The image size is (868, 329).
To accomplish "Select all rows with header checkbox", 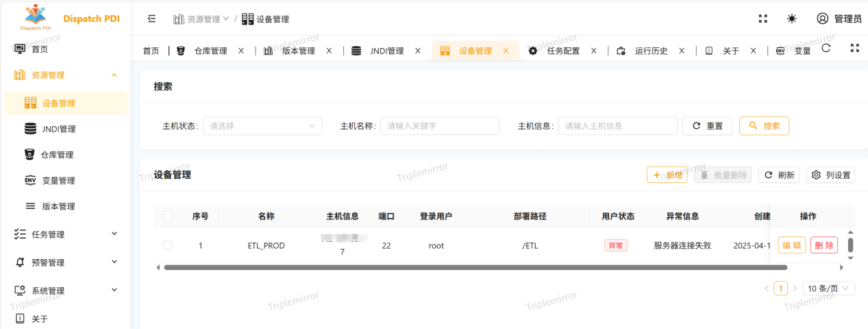I will point(168,216).
